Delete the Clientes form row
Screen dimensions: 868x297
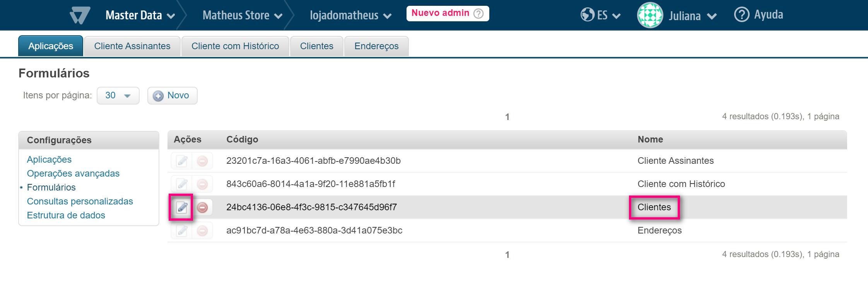point(202,208)
